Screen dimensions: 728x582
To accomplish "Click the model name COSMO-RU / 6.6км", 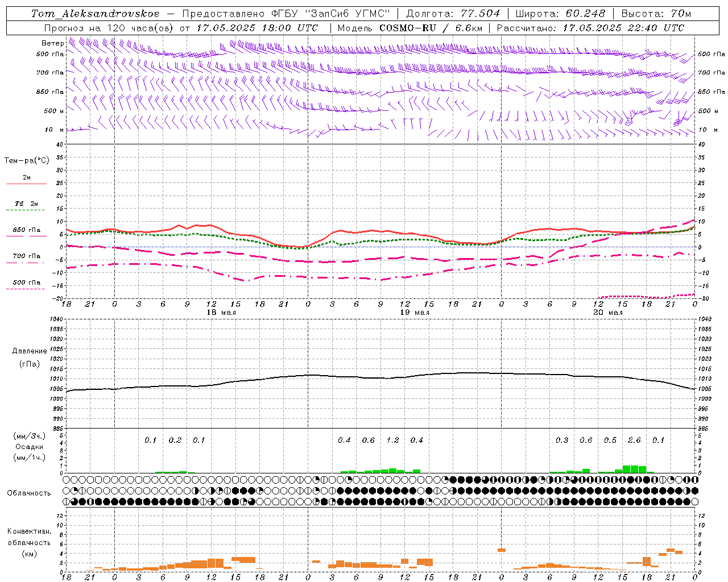I will [431, 28].
